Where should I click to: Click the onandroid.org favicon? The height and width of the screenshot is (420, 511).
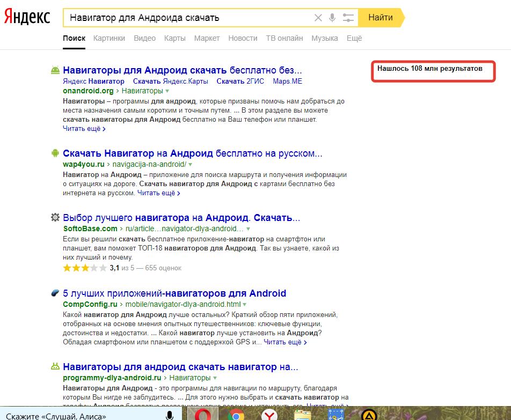click(55, 70)
